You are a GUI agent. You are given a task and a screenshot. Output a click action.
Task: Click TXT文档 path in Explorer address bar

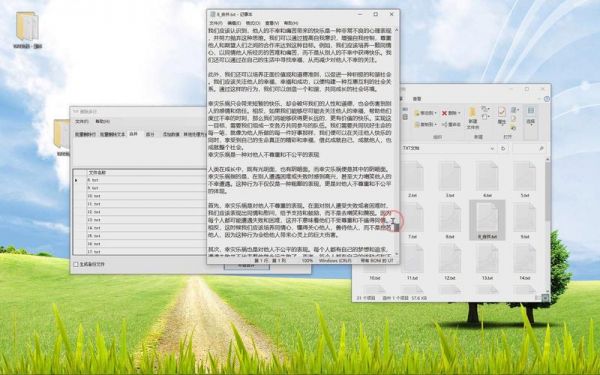(x=411, y=148)
